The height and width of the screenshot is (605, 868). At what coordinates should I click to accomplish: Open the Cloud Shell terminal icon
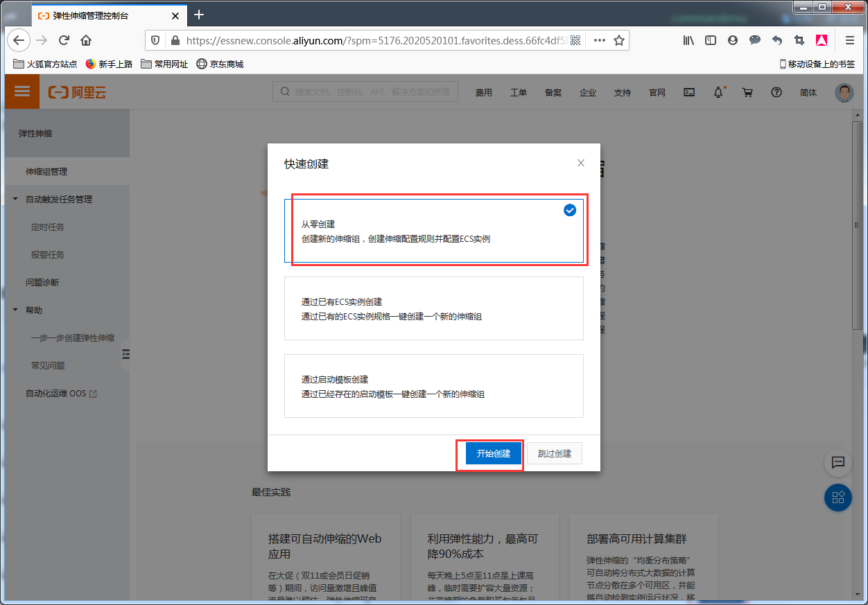click(x=689, y=92)
